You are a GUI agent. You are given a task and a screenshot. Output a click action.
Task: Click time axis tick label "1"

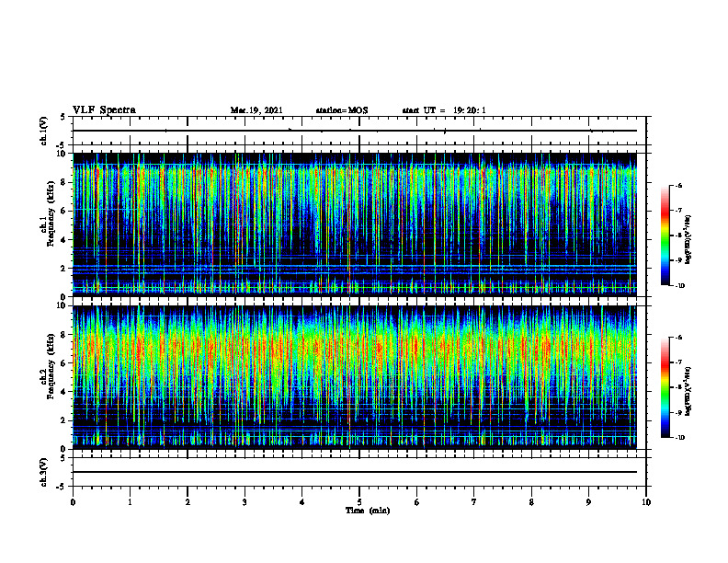pos(130,502)
